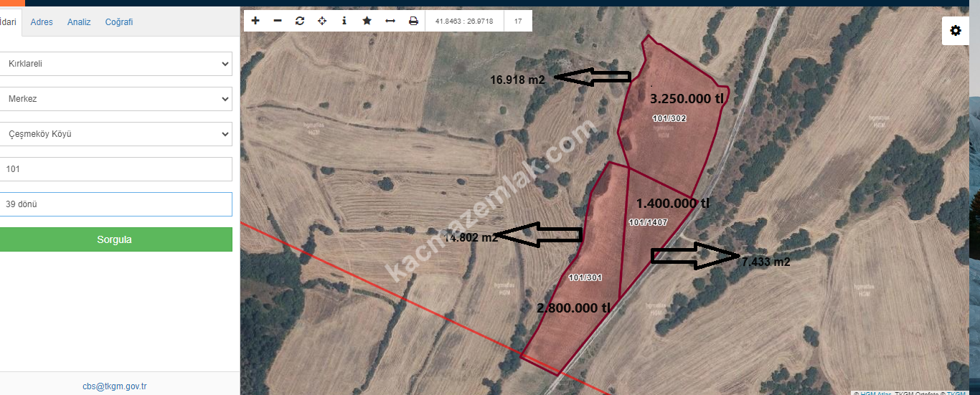
Task: Expand the Çeşmeköy Köyü neighborhood dropdown
Action: (115, 134)
